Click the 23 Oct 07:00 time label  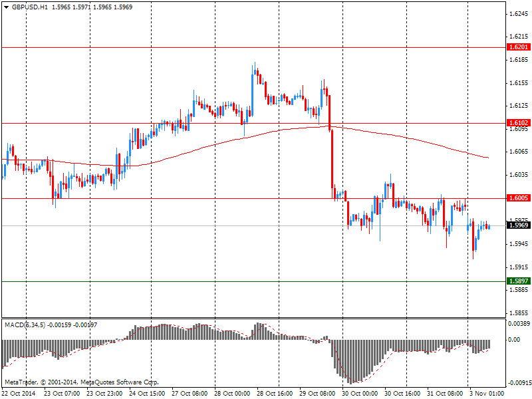(x=62, y=394)
